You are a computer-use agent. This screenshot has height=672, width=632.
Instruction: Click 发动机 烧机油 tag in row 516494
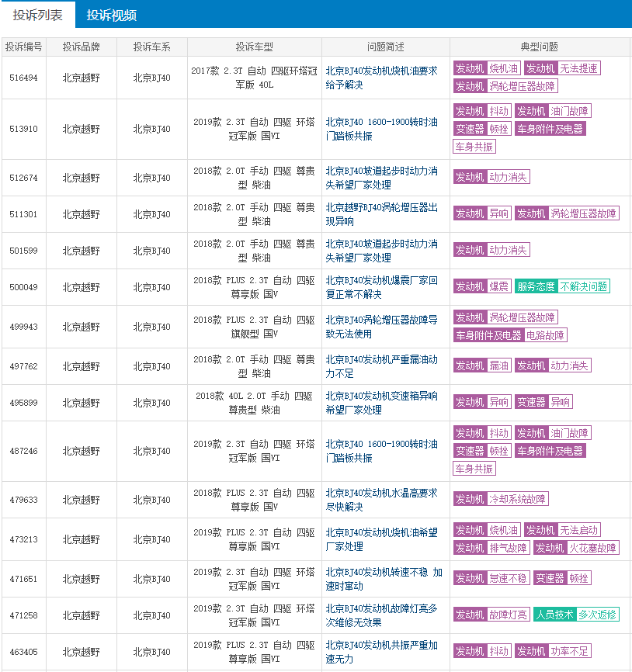click(x=487, y=68)
